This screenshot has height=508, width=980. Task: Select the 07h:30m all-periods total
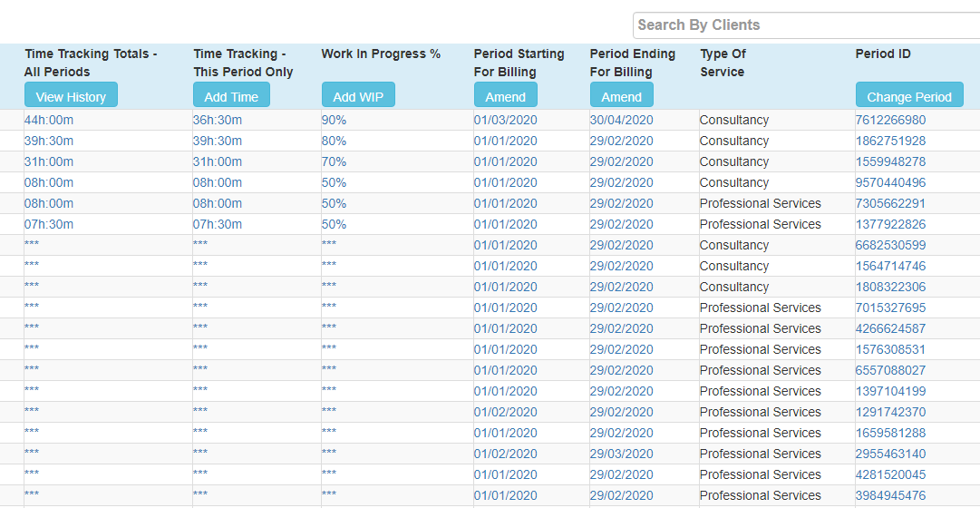[49, 224]
